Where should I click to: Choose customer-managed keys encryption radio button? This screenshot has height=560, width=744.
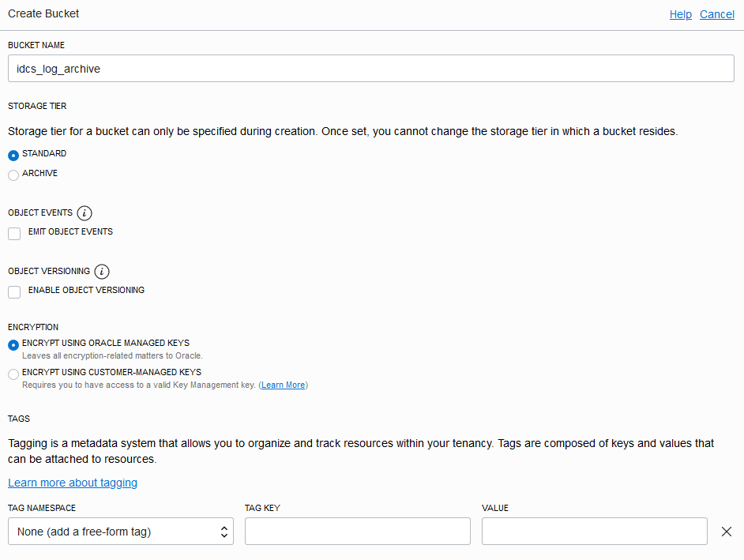click(13, 374)
